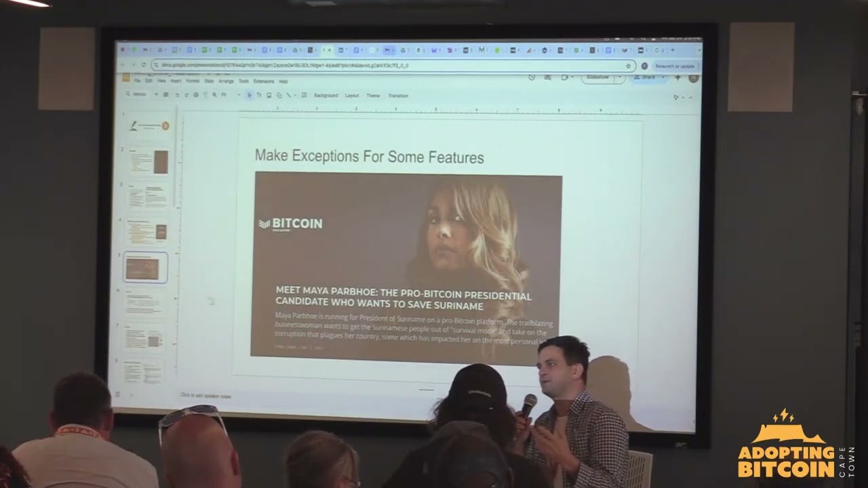Open the Edit menu
This screenshot has width=868, height=488.
[x=149, y=81]
